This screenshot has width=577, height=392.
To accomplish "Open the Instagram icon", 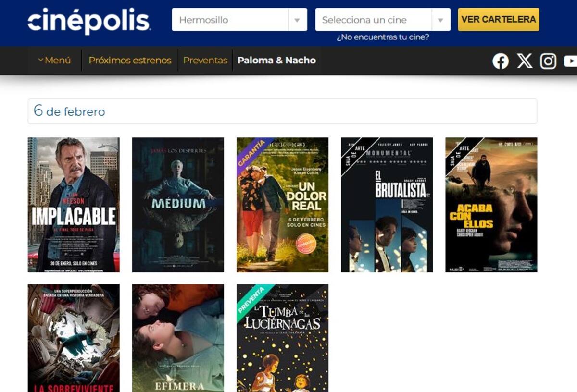I will point(548,61).
